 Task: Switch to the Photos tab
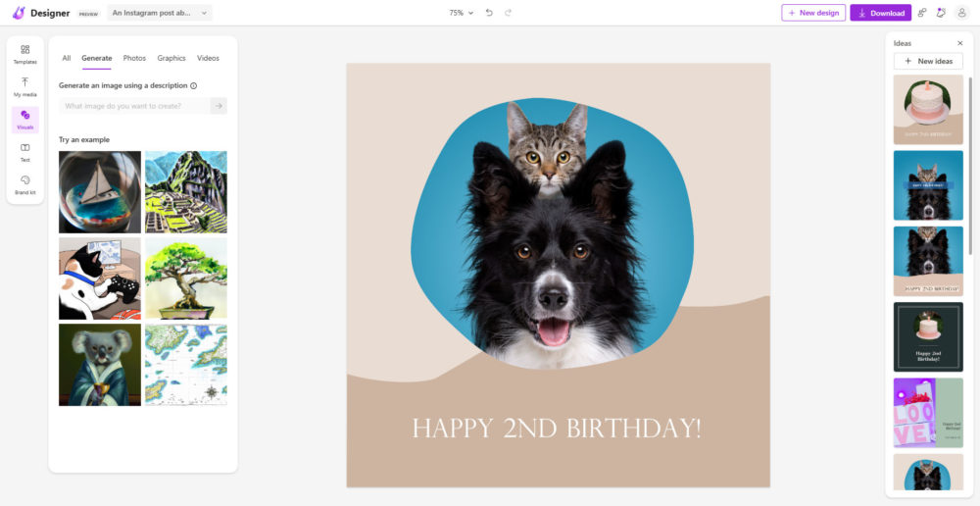pos(134,58)
